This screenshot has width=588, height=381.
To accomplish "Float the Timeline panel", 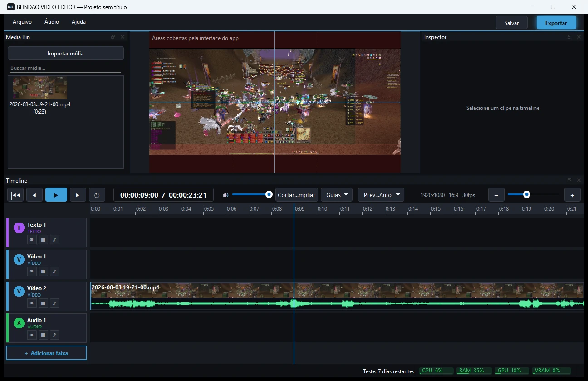I will [569, 180].
